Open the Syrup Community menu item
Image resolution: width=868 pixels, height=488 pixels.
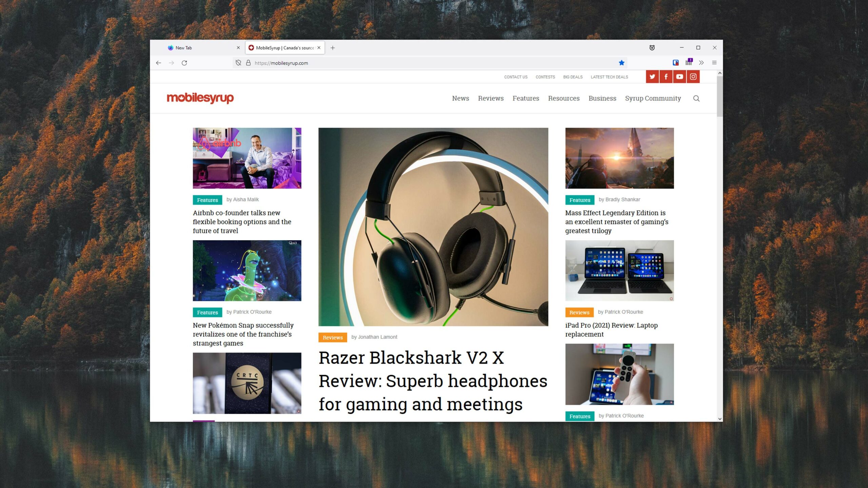click(x=653, y=98)
